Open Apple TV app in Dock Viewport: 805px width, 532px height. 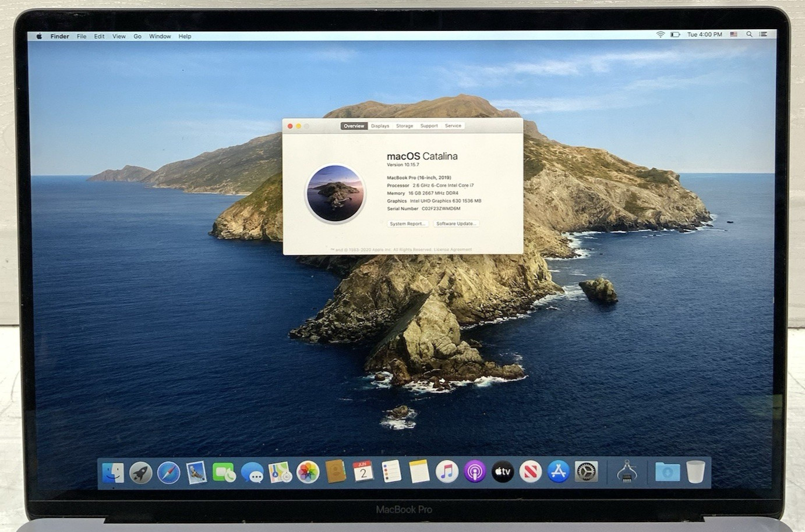coord(503,472)
